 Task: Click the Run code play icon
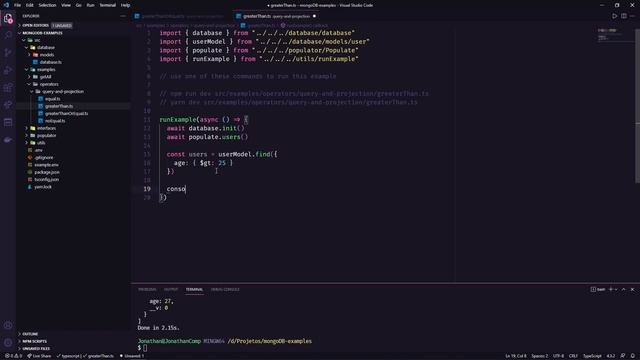(614, 16)
